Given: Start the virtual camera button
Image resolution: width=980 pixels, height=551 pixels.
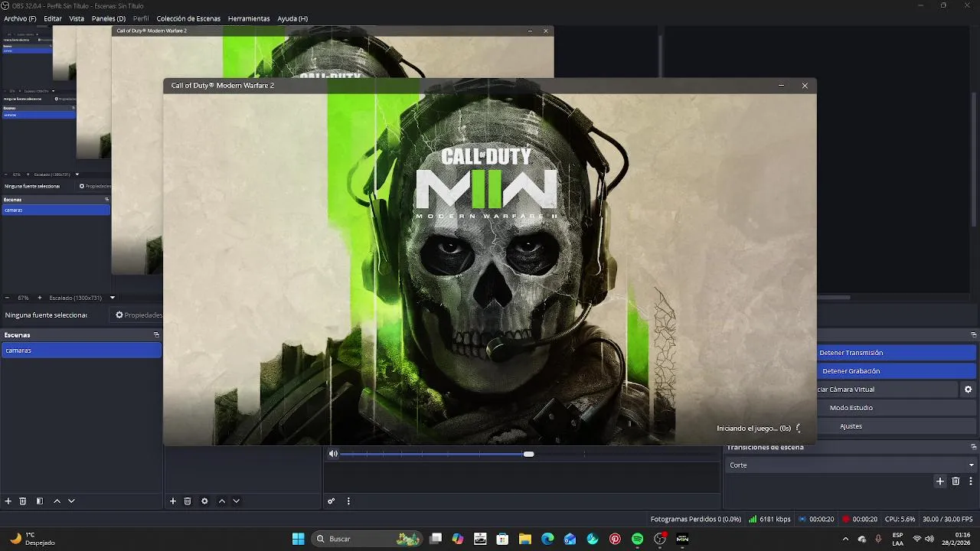Looking at the screenshot, I should click(887, 390).
